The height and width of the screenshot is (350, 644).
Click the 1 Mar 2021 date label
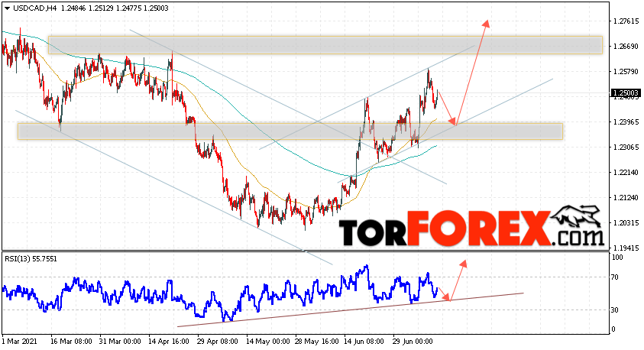click(x=19, y=342)
